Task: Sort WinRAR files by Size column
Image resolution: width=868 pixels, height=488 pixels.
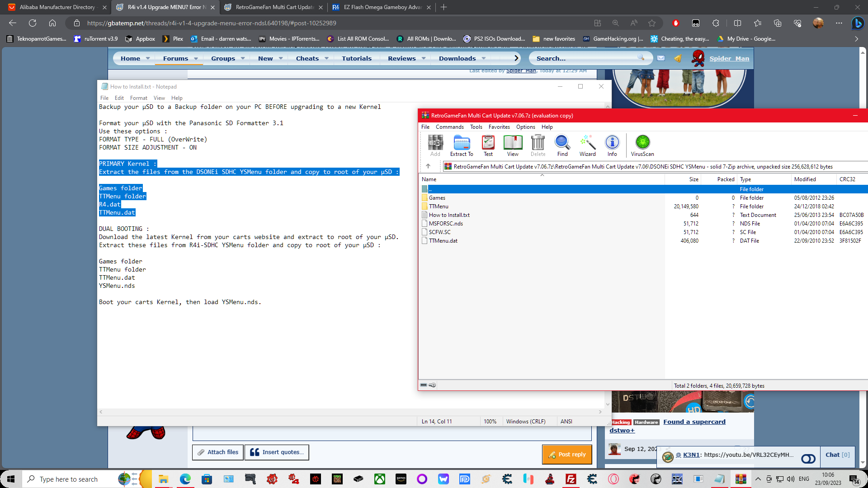Action: tap(683, 179)
